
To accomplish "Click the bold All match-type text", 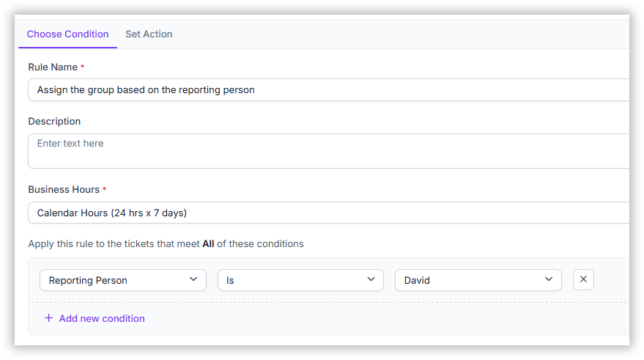I will (208, 243).
